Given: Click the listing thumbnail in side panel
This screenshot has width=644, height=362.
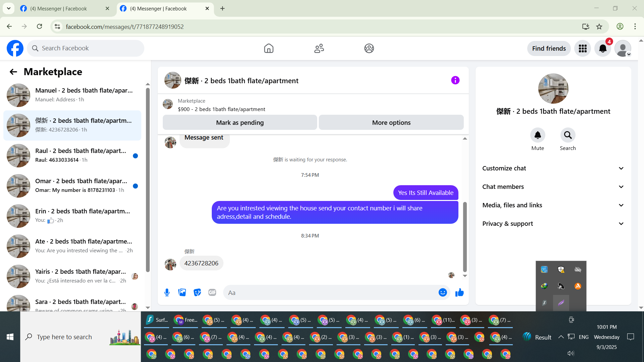Looking at the screenshot, I should (x=553, y=89).
